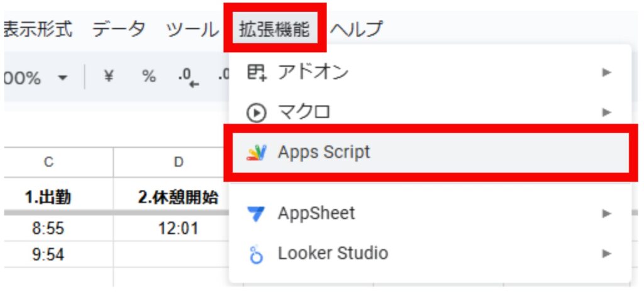Click the blue AppSheet logo icon
This screenshot has width=644, height=296.
point(257,214)
